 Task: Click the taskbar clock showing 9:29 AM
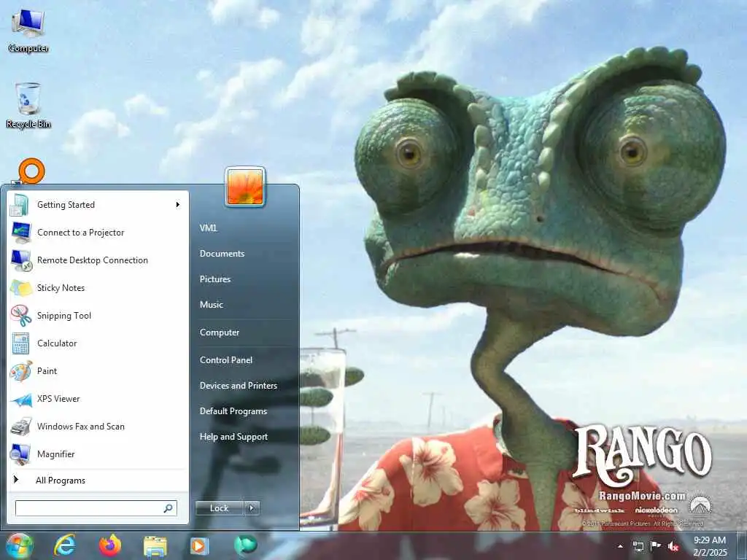point(710,546)
